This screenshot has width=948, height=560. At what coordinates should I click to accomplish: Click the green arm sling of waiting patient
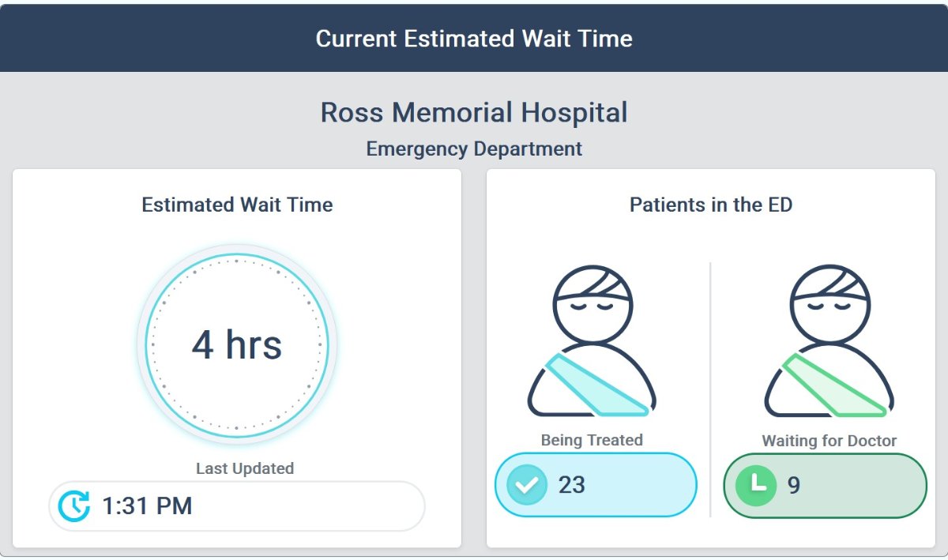(834, 385)
